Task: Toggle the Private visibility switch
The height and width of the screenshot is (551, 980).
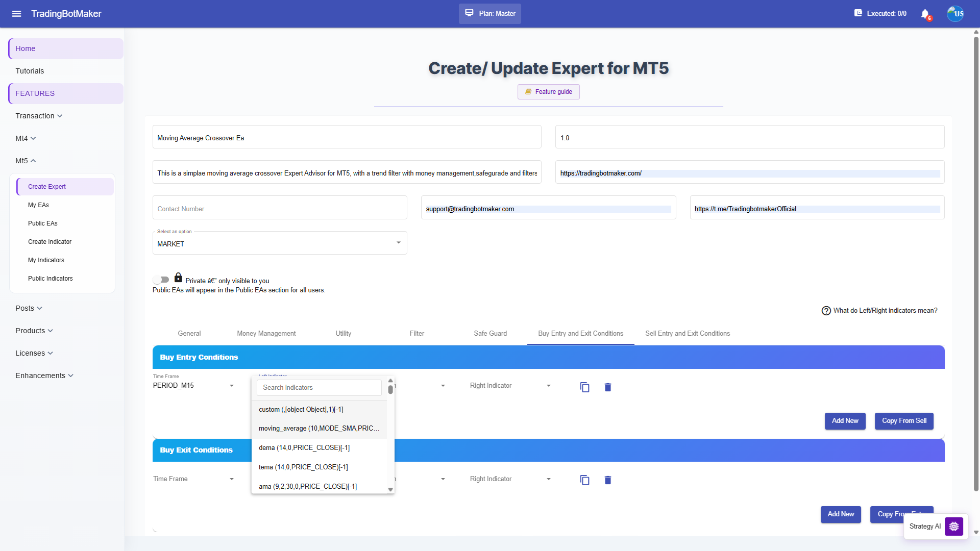Action: pyautogui.click(x=161, y=280)
